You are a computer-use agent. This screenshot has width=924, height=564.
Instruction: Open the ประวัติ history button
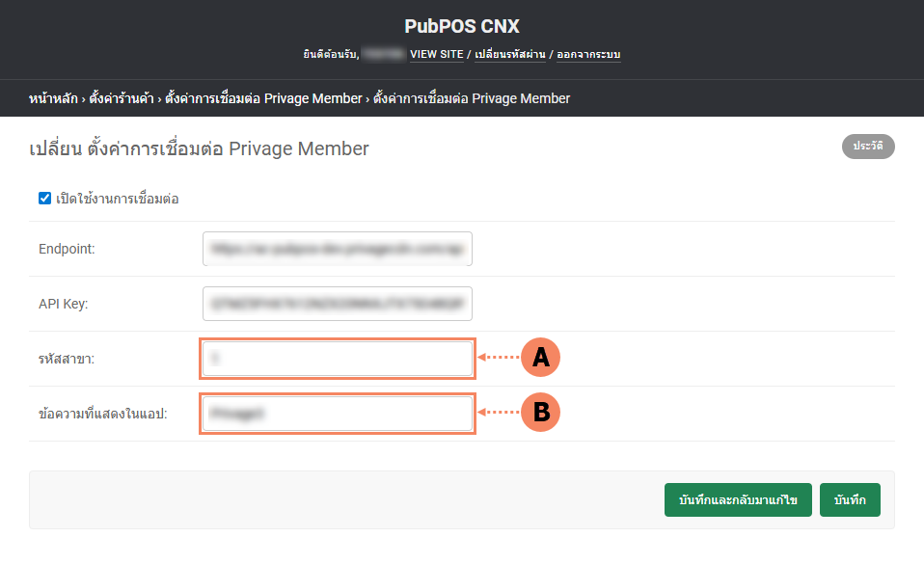click(868, 147)
